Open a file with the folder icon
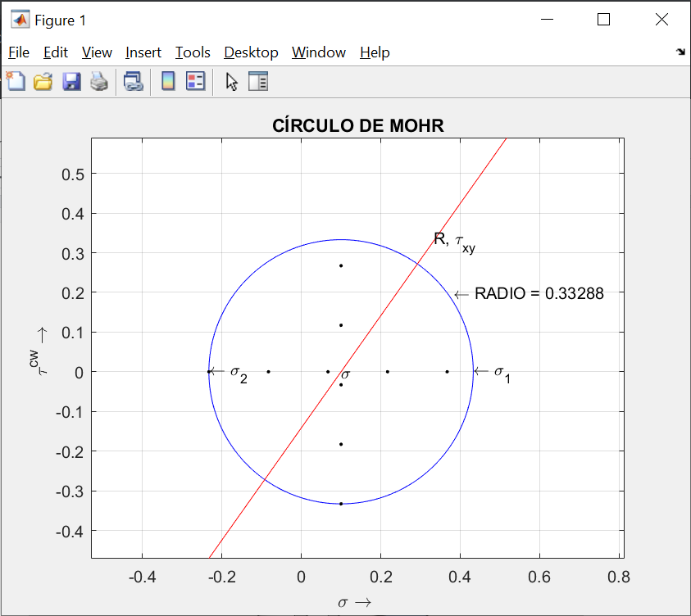 (43, 81)
